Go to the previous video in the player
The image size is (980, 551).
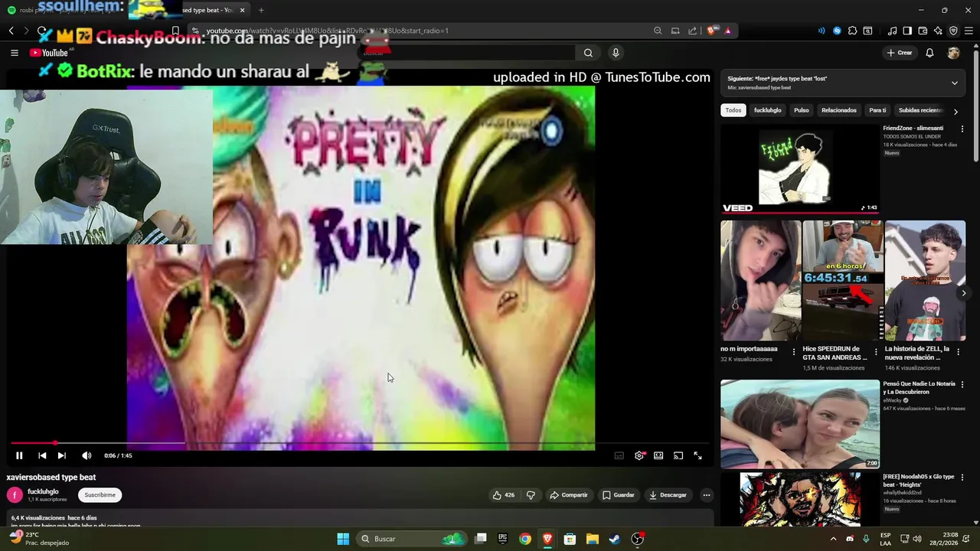click(42, 455)
